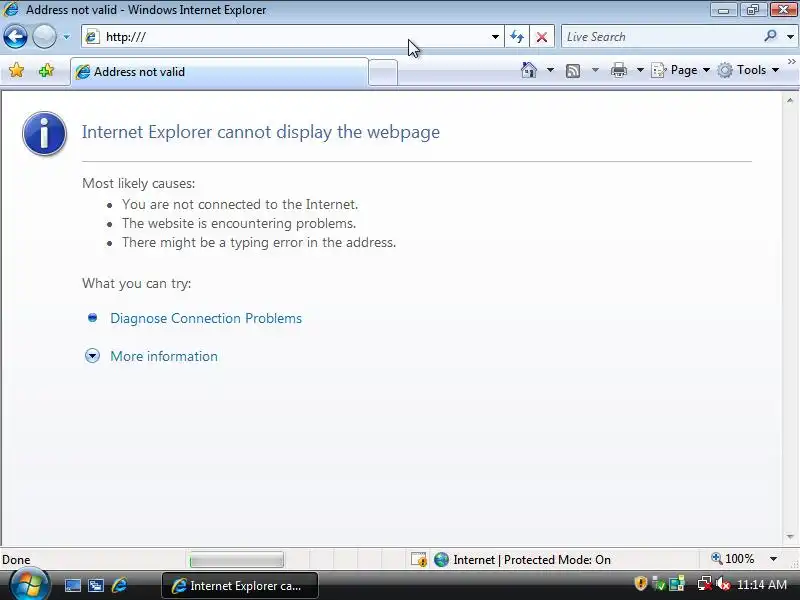Image resolution: width=800 pixels, height=600 pixels.
Task: Click the page icon in address bar
Action: tap(92, 37)
